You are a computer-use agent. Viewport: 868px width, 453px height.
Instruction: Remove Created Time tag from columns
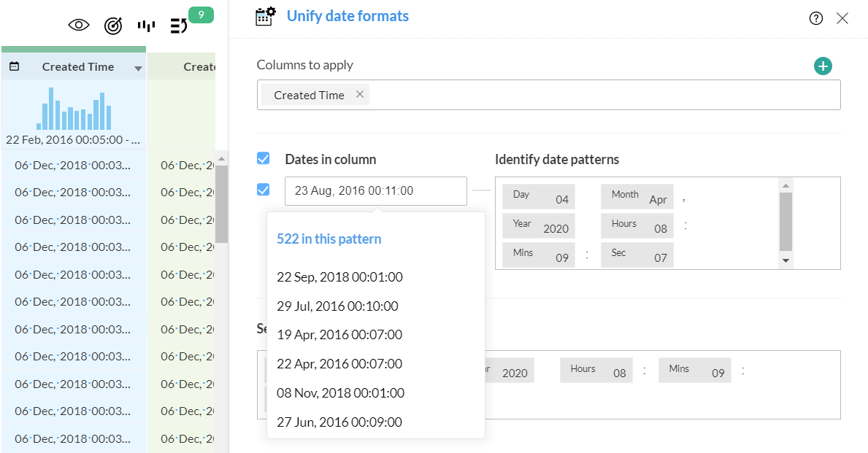click(x=359, y=94)
